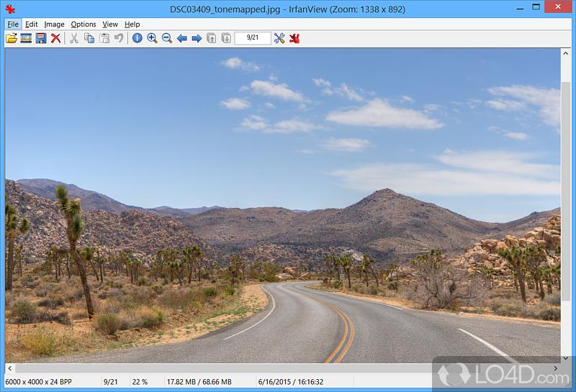576x392 pixels.
Task: Click the red IrfanView about icon
Action: (x=294, y=38)
